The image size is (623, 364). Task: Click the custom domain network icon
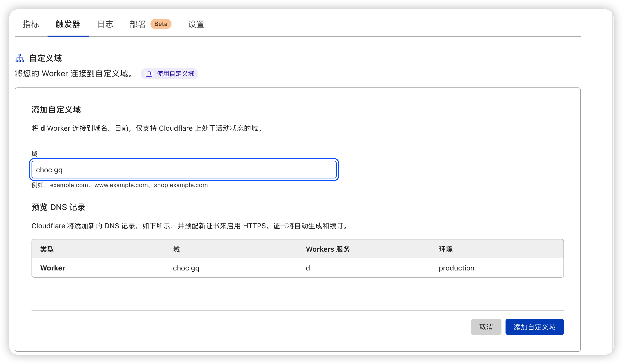point(20,58)
